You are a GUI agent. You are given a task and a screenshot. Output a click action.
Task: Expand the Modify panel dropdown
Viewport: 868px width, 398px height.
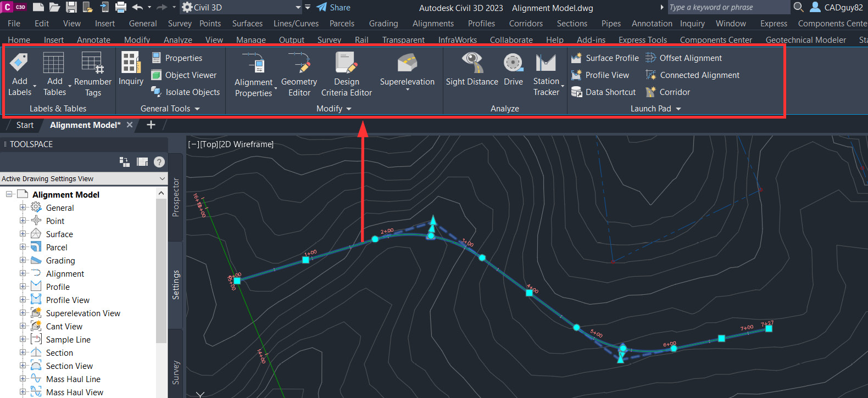[x=349, y=109]
